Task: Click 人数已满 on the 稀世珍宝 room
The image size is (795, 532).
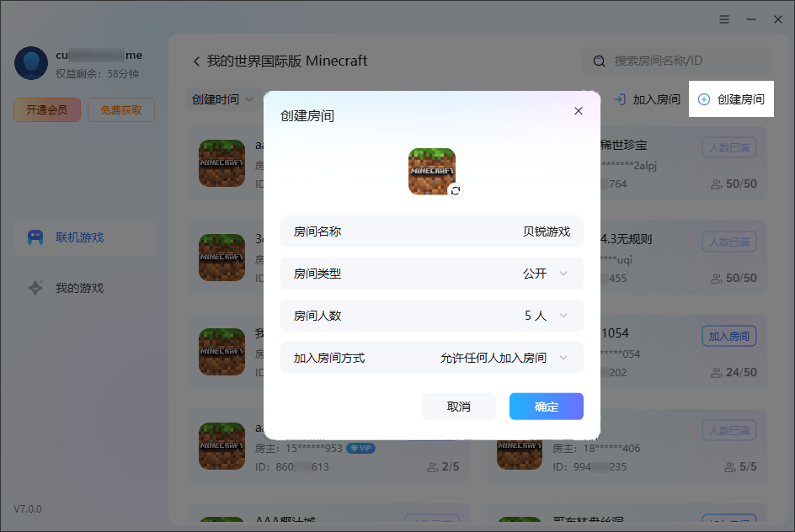Action: (x=729, y=147)
